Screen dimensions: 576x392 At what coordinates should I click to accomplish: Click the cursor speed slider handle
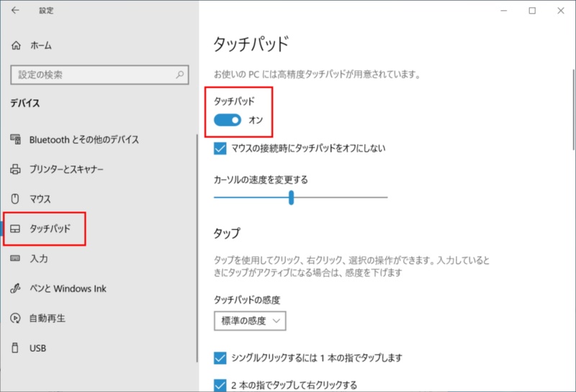point(291,197)
